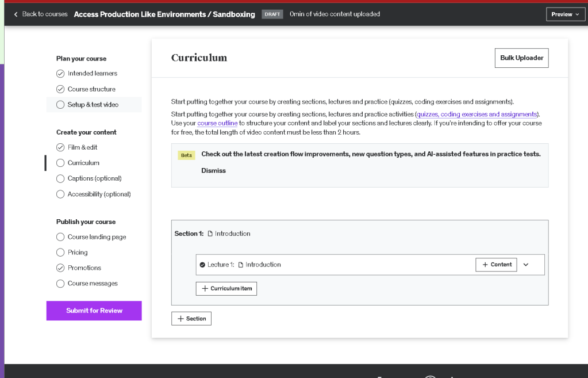Click the Bulk Uploader button
Viewport: 588px width, 378px height.
tap(522, 58)
